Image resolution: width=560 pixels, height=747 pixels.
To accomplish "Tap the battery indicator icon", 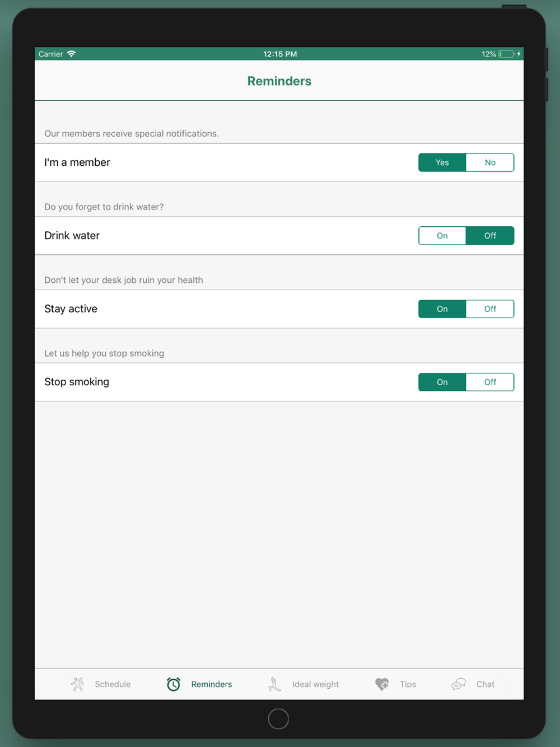I will coord(507,54).
